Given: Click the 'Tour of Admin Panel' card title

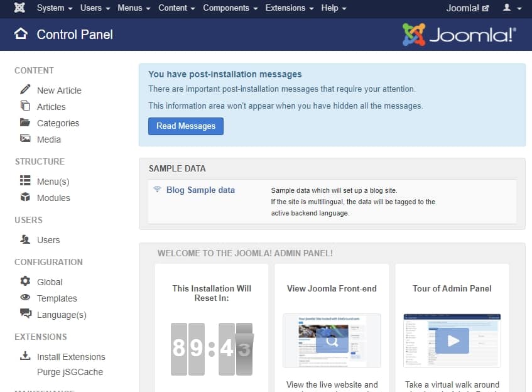Looking at the screenshot, I should (452, 288).
